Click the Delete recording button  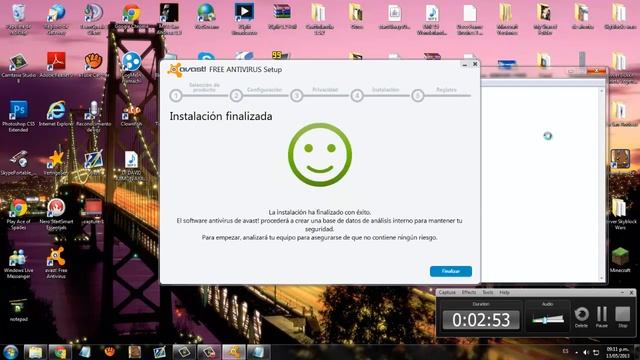tap(581, 317)
